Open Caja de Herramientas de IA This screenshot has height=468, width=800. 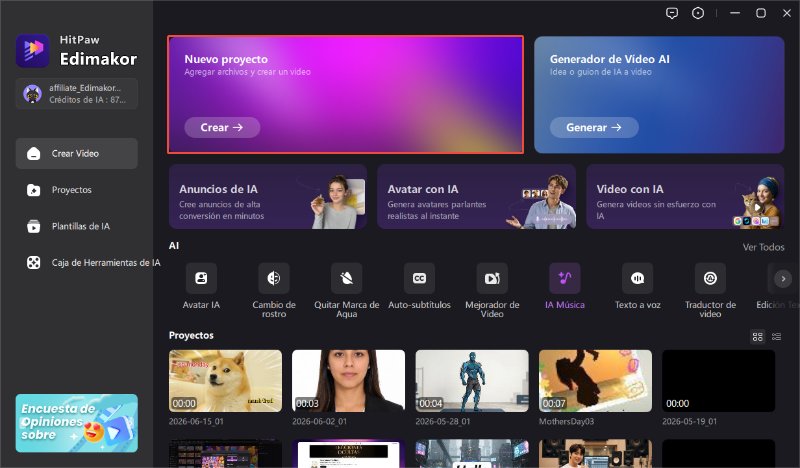coord(89,263)
